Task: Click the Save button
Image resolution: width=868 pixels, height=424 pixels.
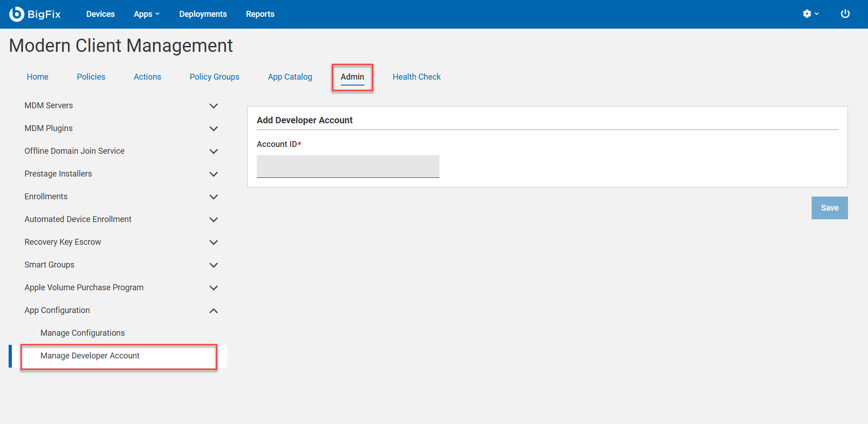Action: pos(829,207)
